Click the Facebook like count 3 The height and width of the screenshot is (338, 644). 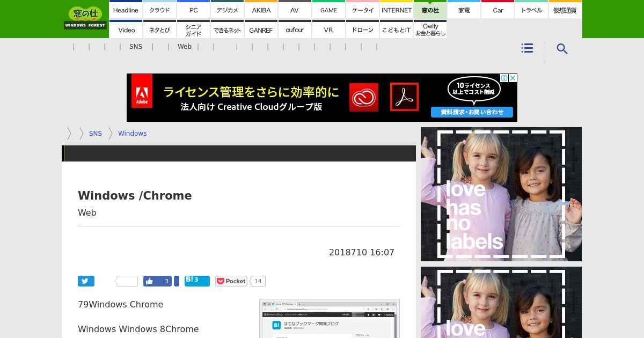coord(166,281)
